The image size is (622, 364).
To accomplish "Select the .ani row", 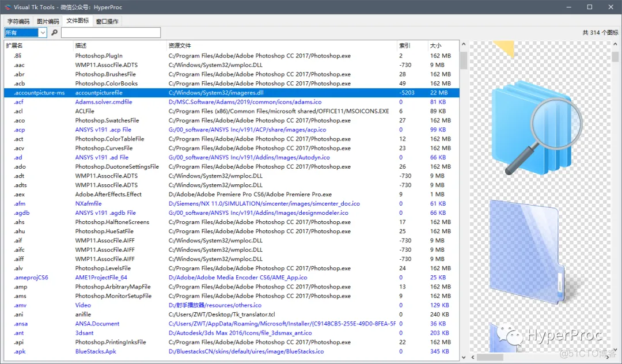I will tap(232, 315).
